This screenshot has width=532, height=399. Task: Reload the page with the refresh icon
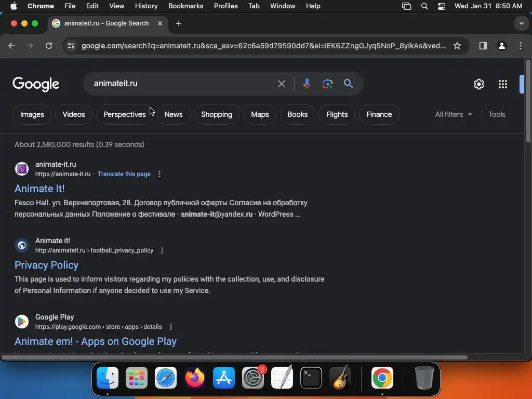pos(49,46)
